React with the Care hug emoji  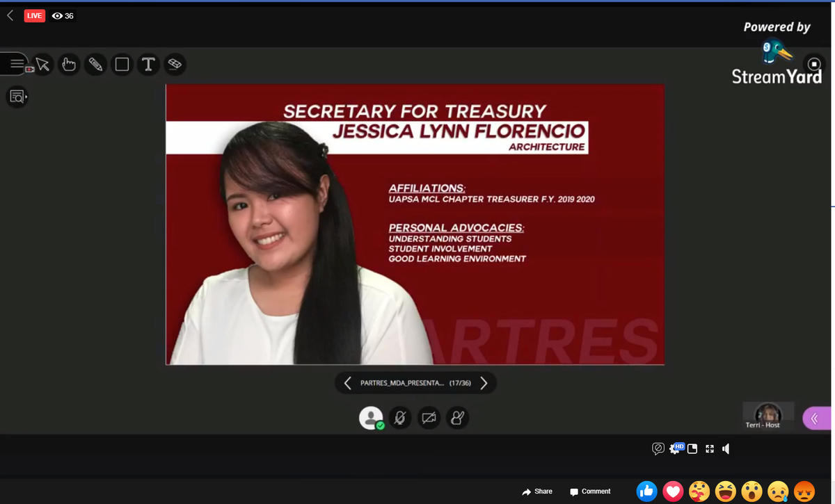coord(699,491)
